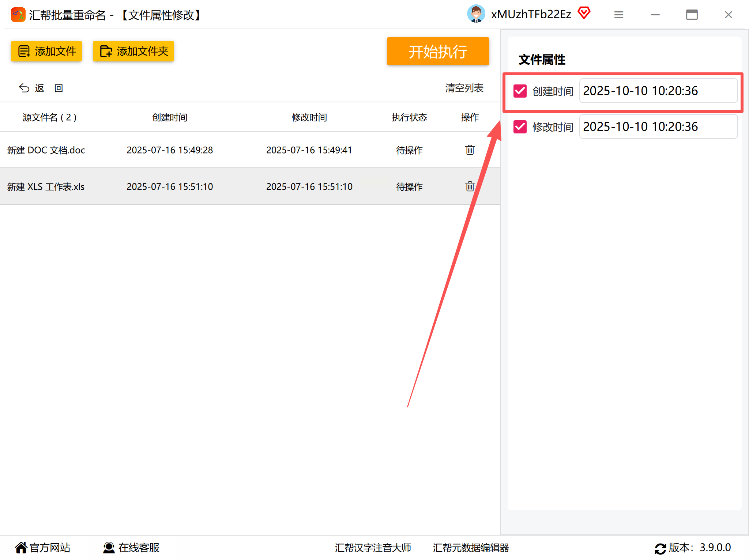
Task: Delete the 新建 DOC 文档.doc row with trash icon
Action: 470,150
